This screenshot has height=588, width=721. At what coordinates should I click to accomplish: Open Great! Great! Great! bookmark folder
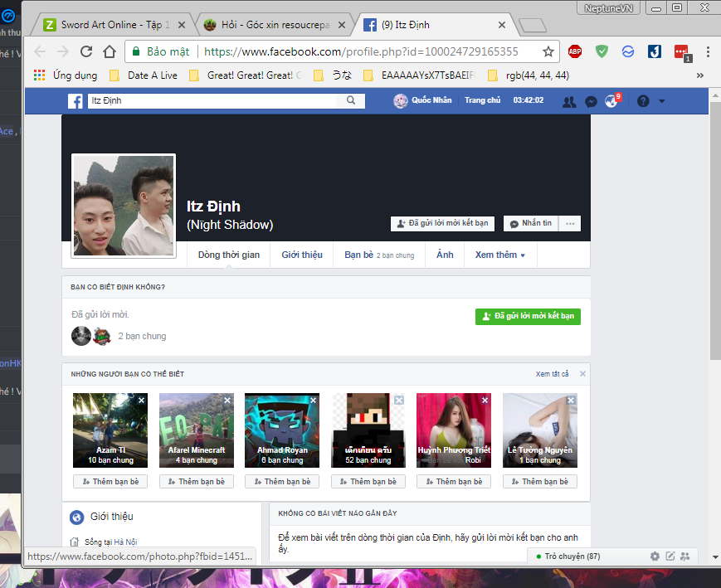245,75
